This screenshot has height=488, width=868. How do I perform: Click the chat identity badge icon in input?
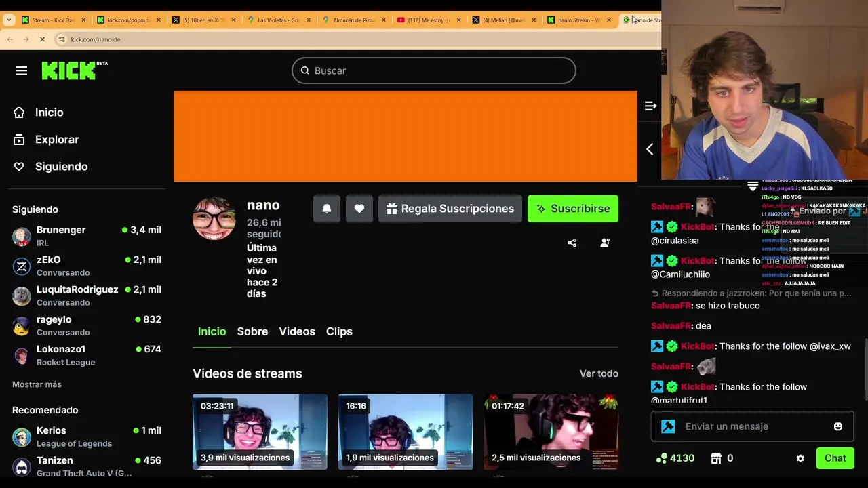pos(669,426)
